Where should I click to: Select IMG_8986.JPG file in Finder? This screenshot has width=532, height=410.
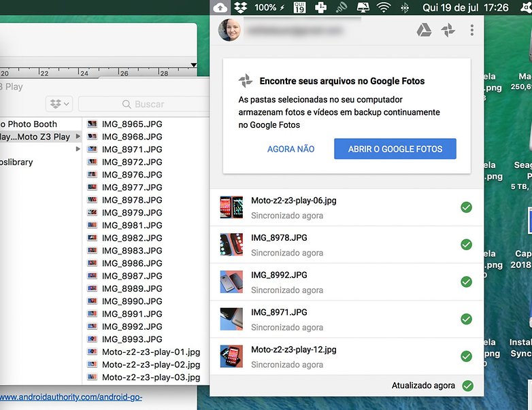[x=132, y=263]
